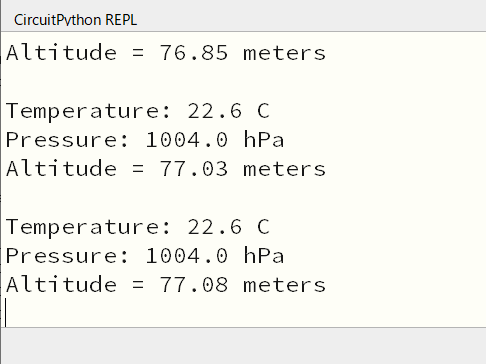486x364 pixels.
Task: Place cursor on the empty REPL input line
Action: pos(243,313)
